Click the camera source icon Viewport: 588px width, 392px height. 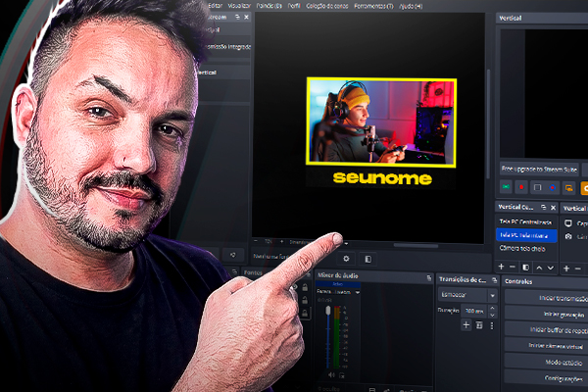[x=568, y=236]
